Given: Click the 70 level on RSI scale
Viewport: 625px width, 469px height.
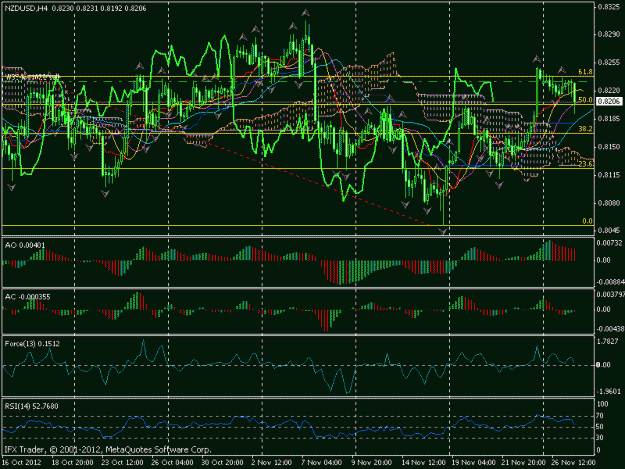Looking at the screenshot, I should (600, 416).
